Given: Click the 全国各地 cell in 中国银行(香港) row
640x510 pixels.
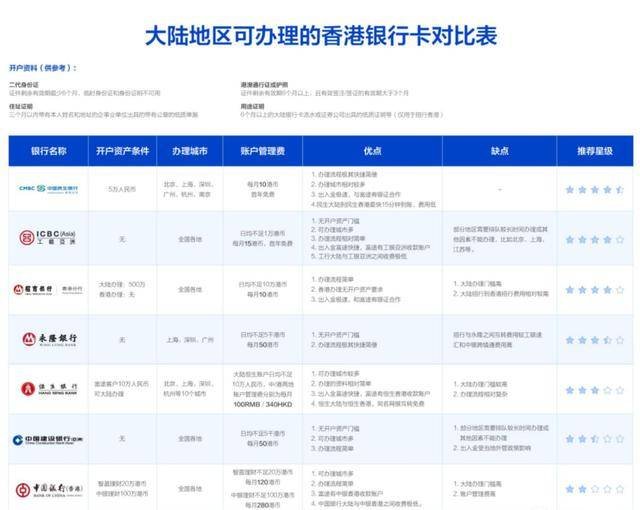Looking at the screenshot, I should point(190,488).
